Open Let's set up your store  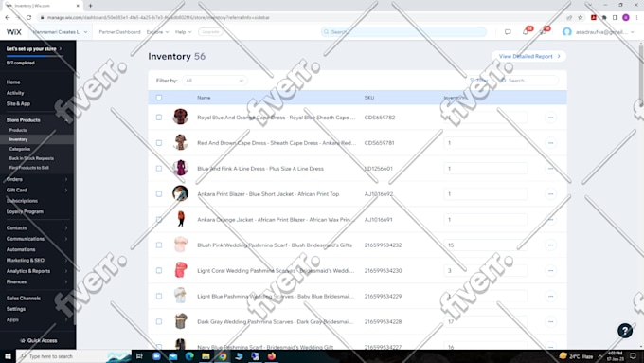[34, 49]
